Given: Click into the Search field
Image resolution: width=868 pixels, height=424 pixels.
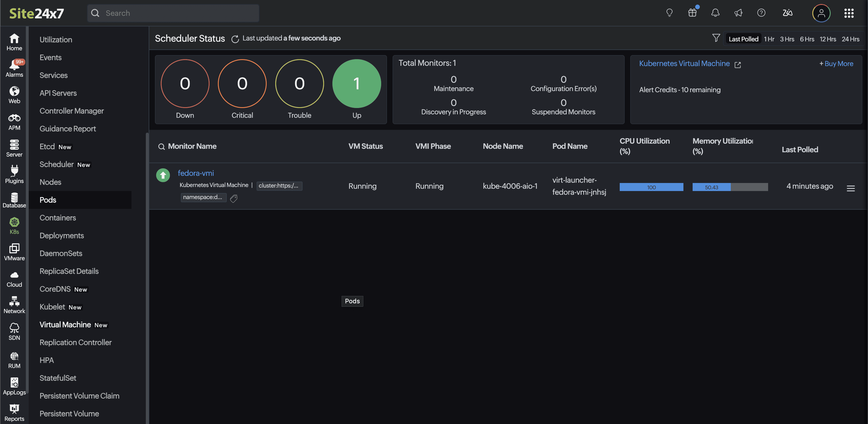Looking at the screenshot, I should [x=173, y=13].
